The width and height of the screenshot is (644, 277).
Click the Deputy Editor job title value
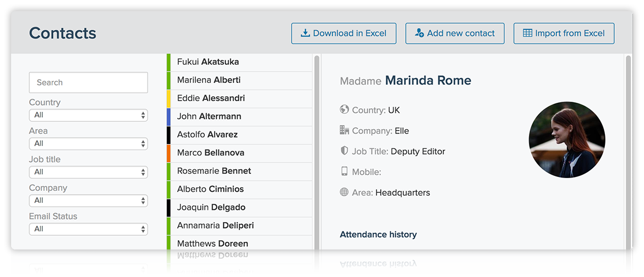point(418,152)
